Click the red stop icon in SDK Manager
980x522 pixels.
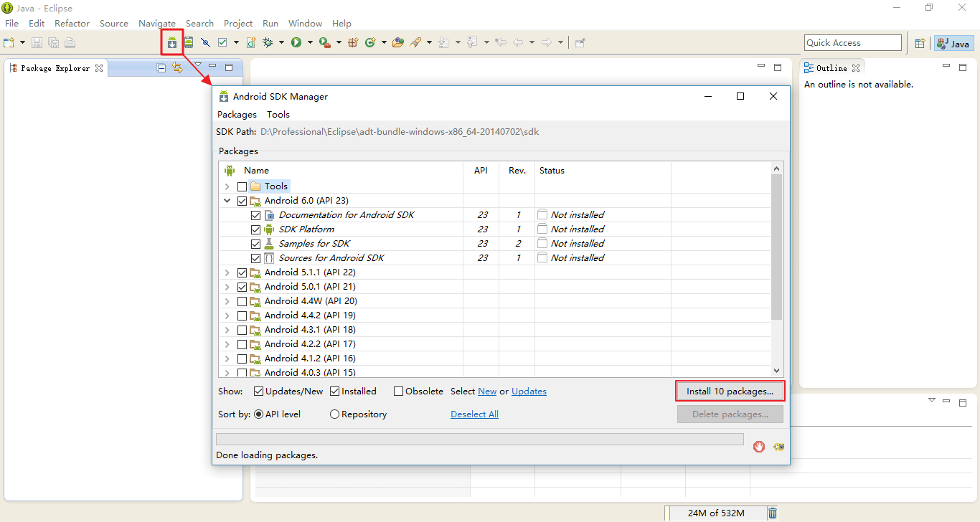(759, 447)
